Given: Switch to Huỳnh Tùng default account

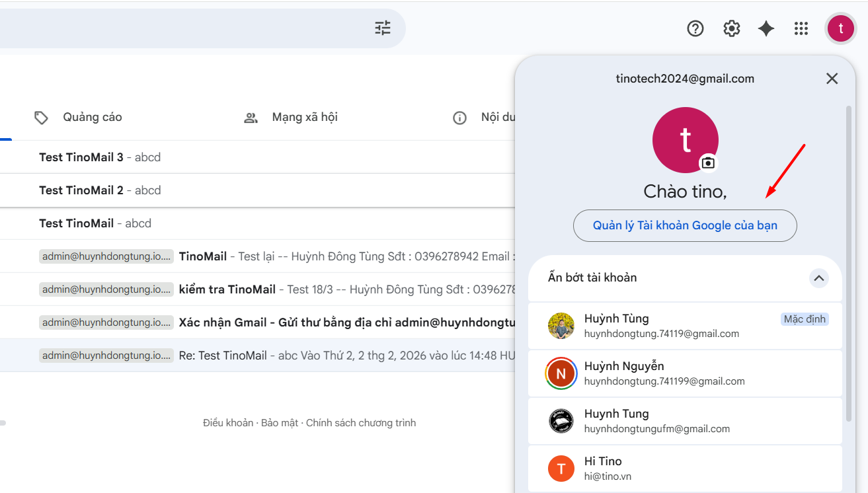Looking at the screenshot, I should point(685,326).
